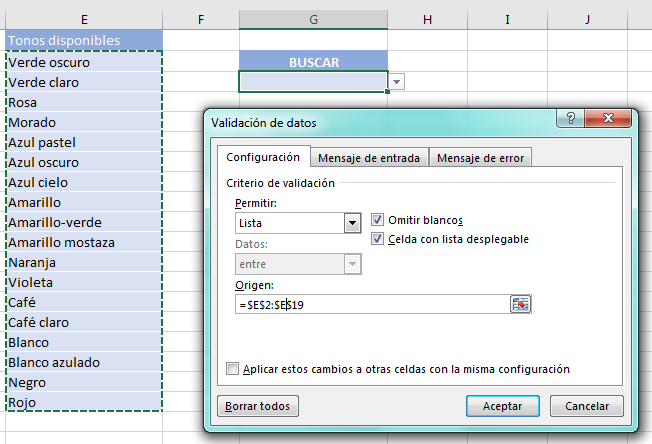Click the Borrar todos button
The image size is (652, 444).
point(257,406)
